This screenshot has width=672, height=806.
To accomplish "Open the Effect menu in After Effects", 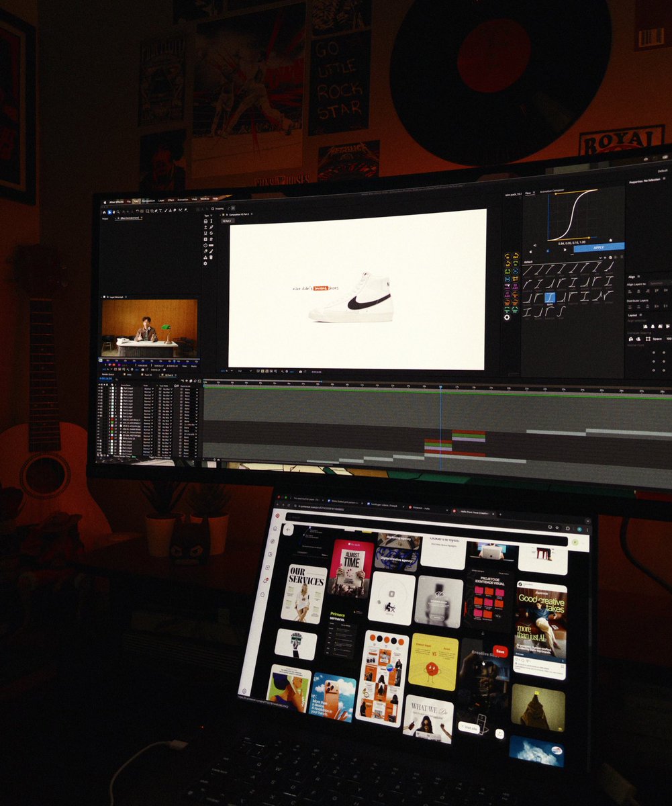I will pyautogui.click(x=171, y=200).
